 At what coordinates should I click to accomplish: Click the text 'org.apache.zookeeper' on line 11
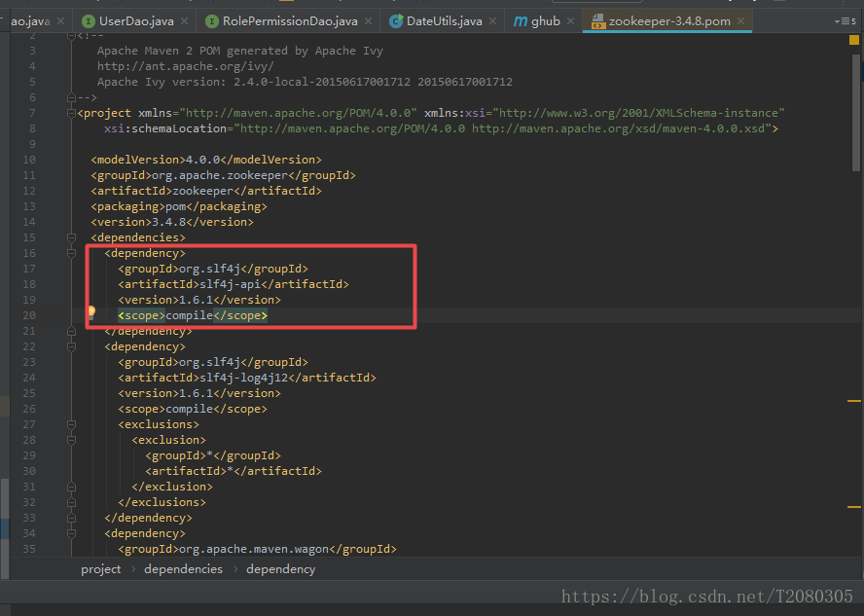click(220, 175)
